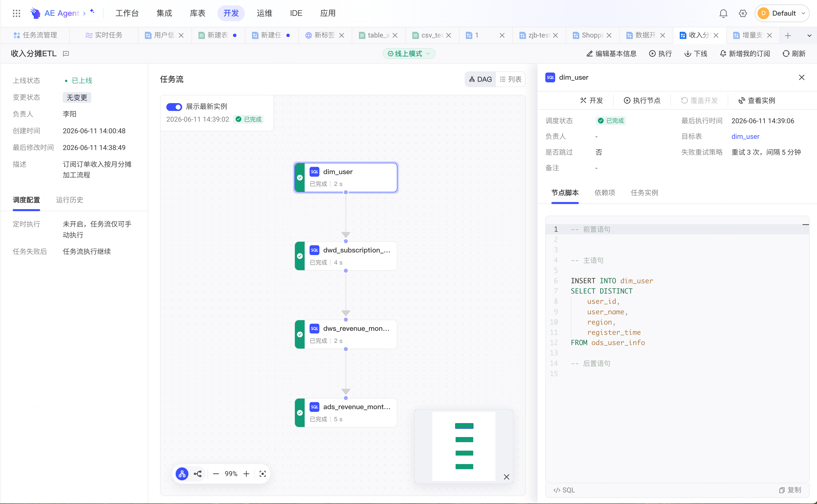Expand the tab overflow chevron
This screenshot has height=504, width=817.
[x=809, y=35]
